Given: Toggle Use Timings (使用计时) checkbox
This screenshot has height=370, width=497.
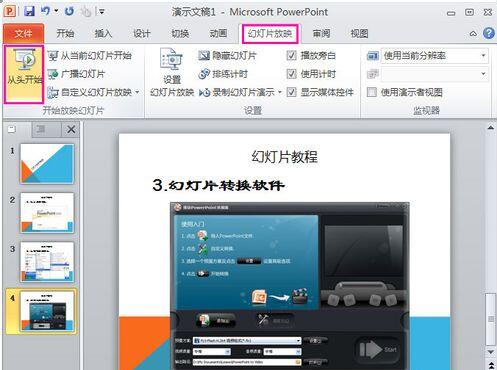Looking at the screenshot, I should [x=291, y=74].
